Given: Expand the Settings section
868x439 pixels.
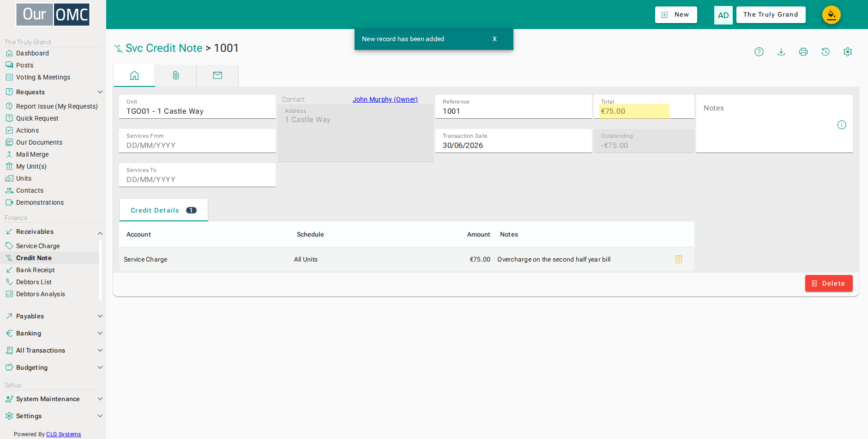Looking at the screenshot, I should click(100, 416).
